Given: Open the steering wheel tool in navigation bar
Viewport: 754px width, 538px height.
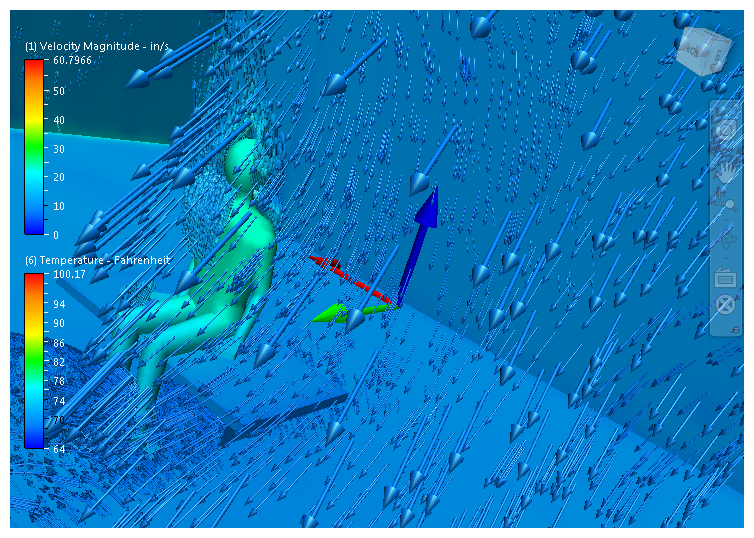Looking at the screenshot, I should 726,130.
